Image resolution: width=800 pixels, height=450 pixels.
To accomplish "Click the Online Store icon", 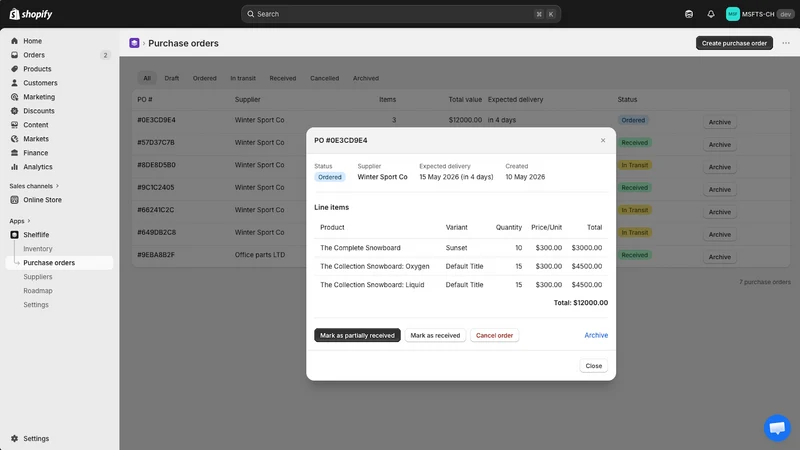I will (x=14, y=200).
